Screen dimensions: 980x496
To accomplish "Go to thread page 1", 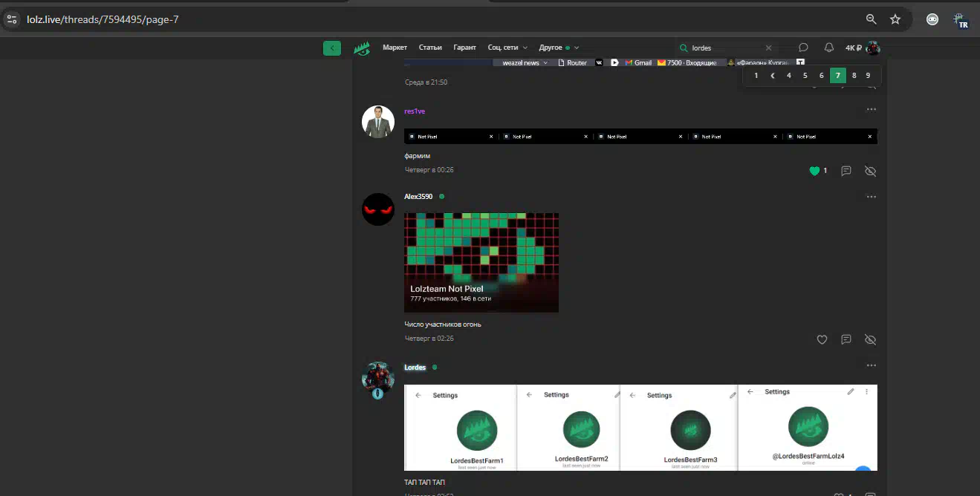I will click(x=756, y=75).
